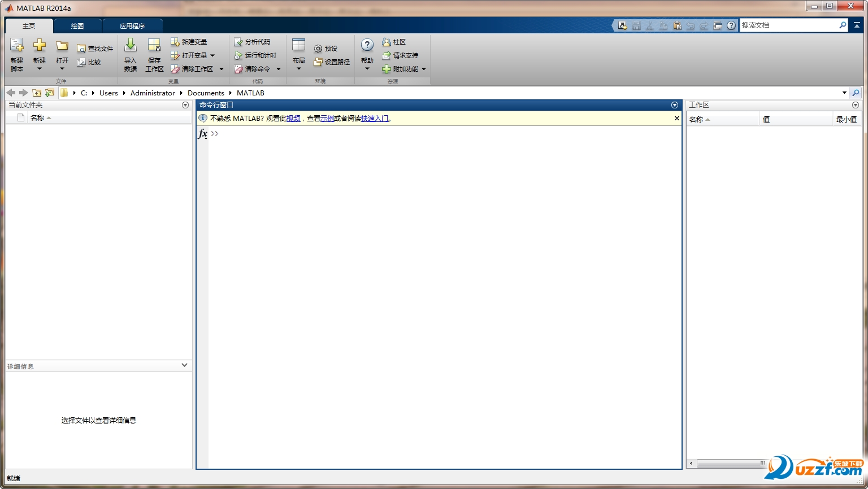Screen dimensions: 868x489
Task: Open the address bar path dropdown
Action: (844, 93)
